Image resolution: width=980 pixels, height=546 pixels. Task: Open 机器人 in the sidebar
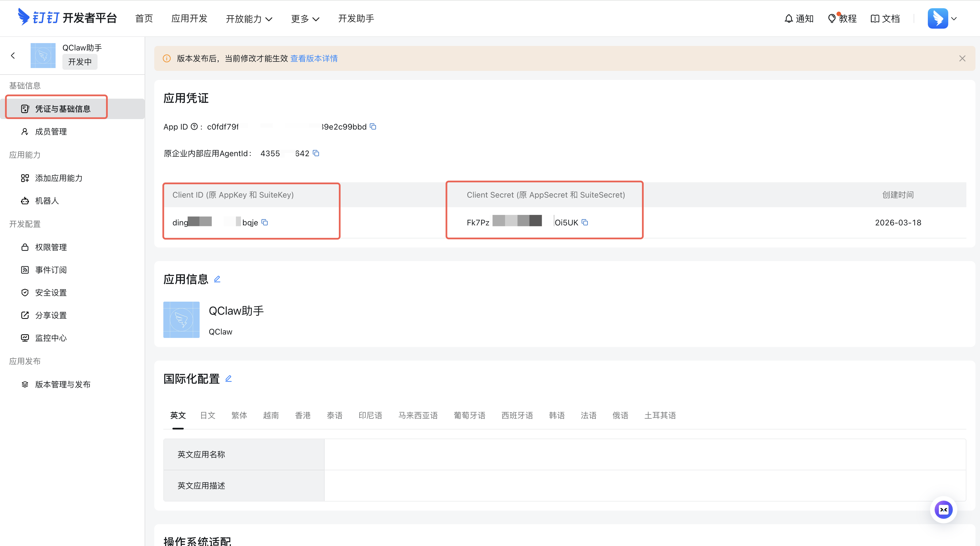click(47, 201)
